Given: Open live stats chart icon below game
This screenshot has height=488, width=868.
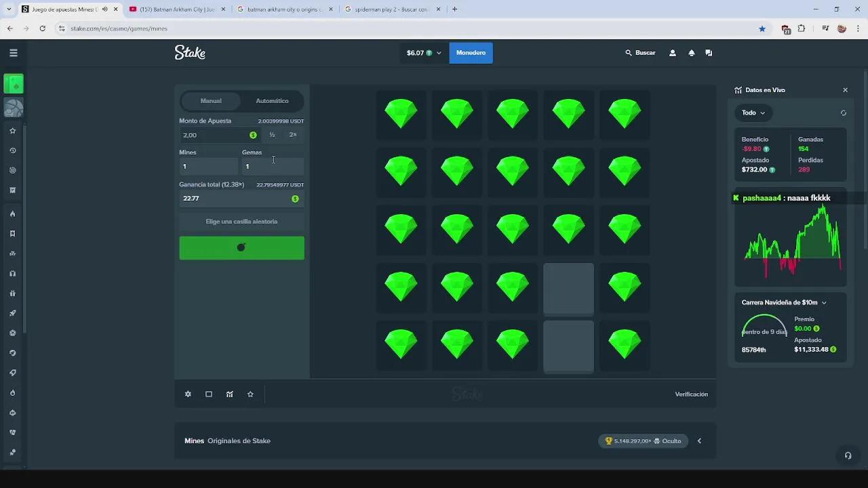Looking at the screenshot, I should click(230, 394).
